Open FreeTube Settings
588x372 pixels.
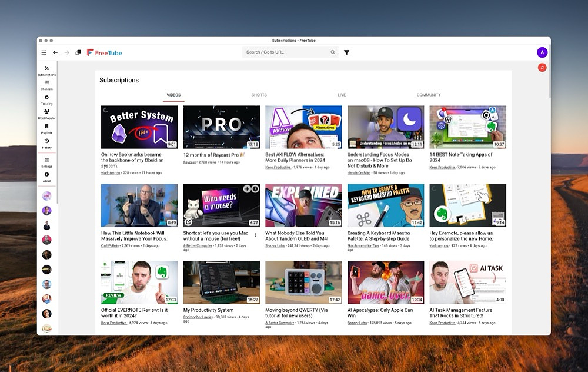[x=46, y=162]
